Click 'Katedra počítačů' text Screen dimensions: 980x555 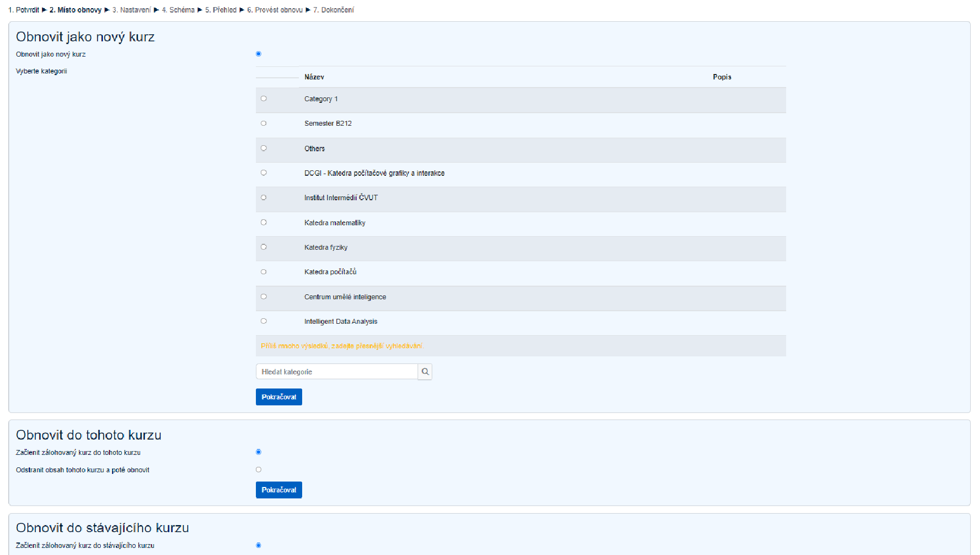pyautogui.click(x=330, y=272)
